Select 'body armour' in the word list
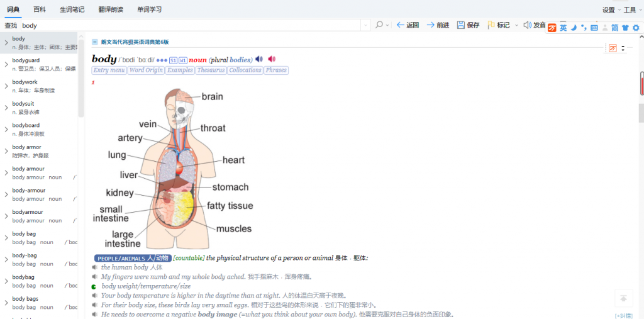The width and height of the screenshot is (644, 319). coord(39,172)
